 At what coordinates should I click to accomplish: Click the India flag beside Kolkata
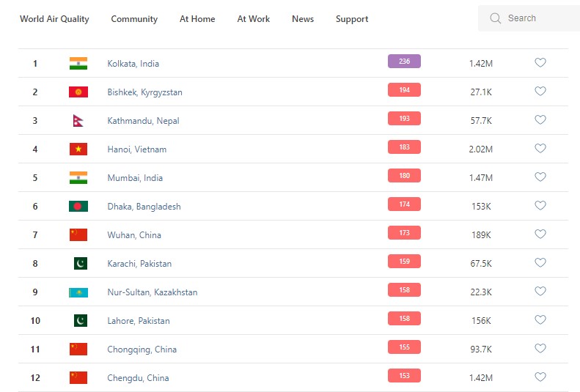click(x=78, y=64)
